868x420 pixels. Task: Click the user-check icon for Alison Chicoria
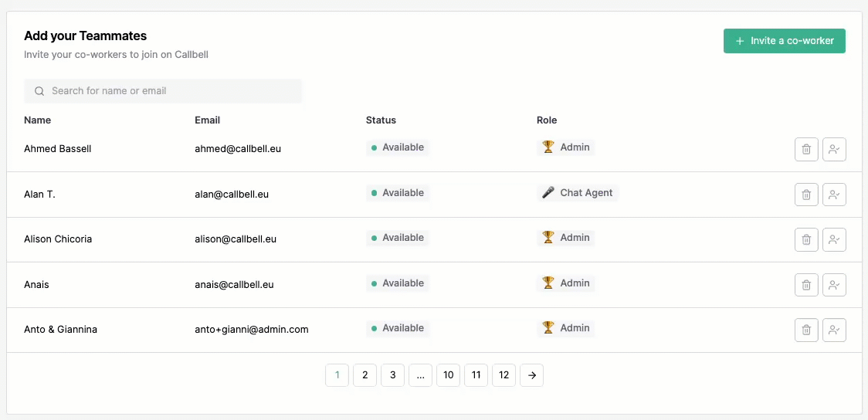(834, 239)
